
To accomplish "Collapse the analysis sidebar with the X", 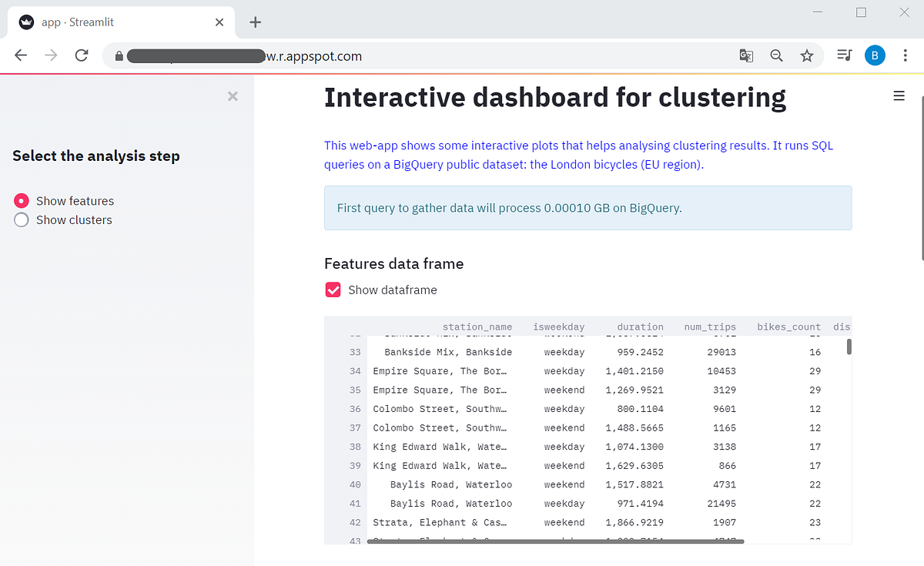I will 233,96.
